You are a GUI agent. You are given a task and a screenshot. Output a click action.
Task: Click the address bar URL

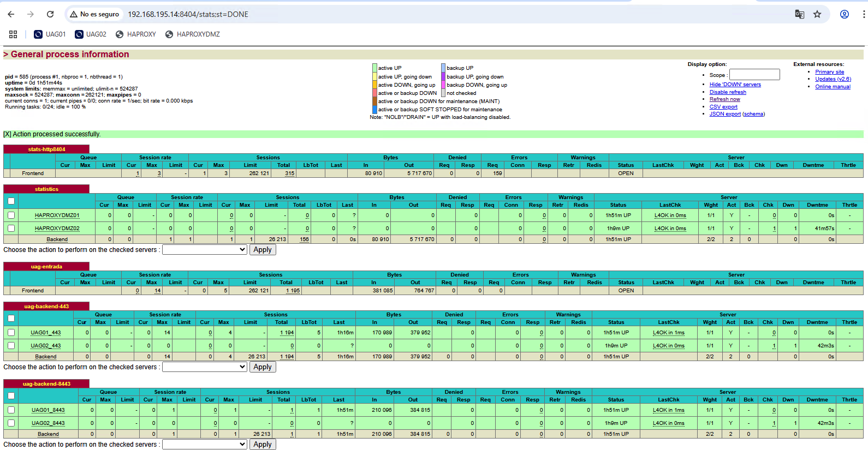click(188, 14)
